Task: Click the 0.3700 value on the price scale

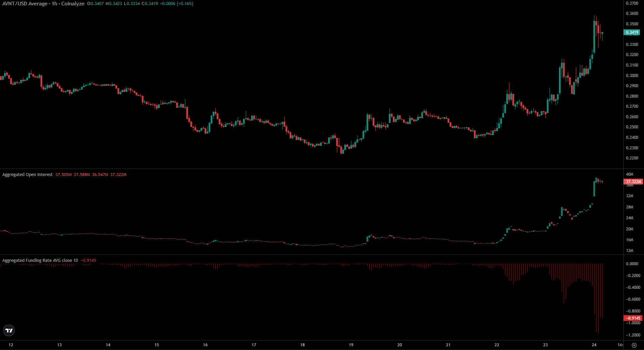Action: 633,3
